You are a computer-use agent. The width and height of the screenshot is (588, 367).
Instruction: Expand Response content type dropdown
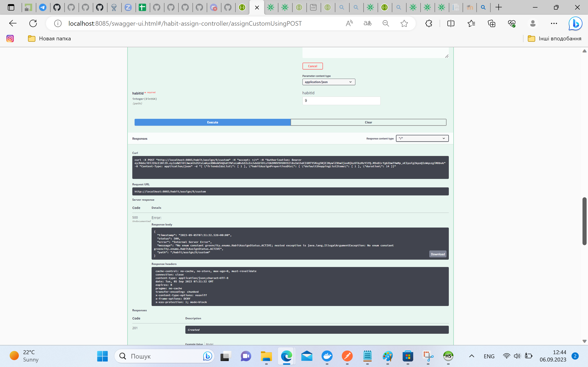click(422, 138)
